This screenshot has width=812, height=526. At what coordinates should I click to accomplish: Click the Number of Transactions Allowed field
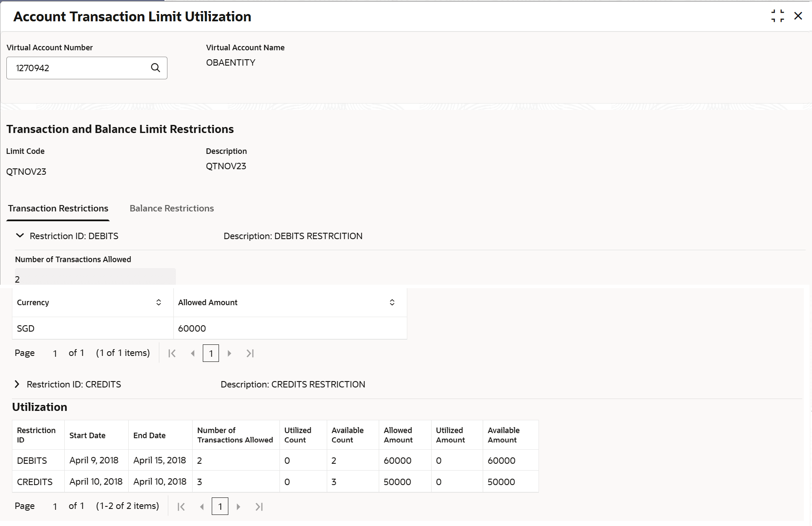[x=95, y=277]
